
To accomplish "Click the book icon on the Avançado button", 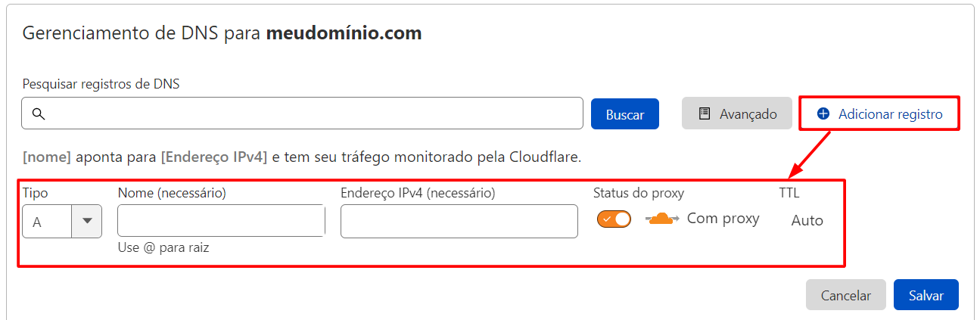I will click(705, 113).
